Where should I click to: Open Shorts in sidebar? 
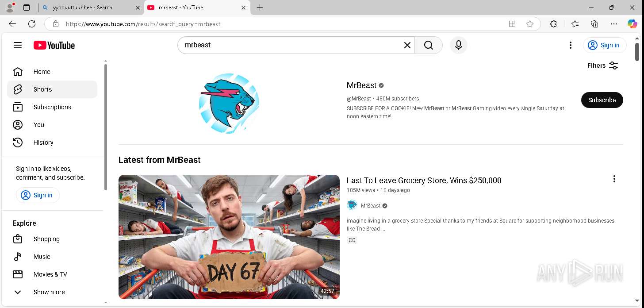(52, 89)
